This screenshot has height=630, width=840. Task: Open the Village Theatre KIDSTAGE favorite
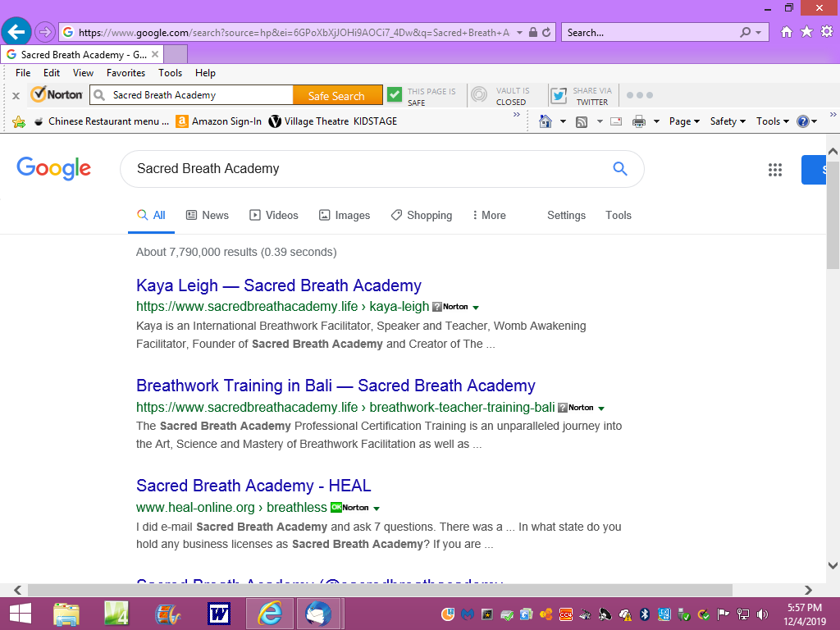tap(333, 121)
